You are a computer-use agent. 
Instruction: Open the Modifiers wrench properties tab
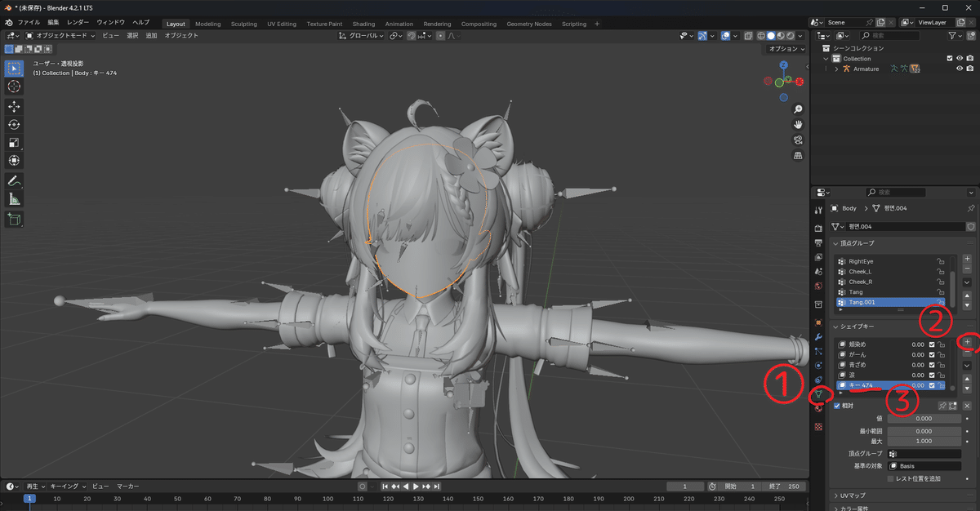coord(818,337)
